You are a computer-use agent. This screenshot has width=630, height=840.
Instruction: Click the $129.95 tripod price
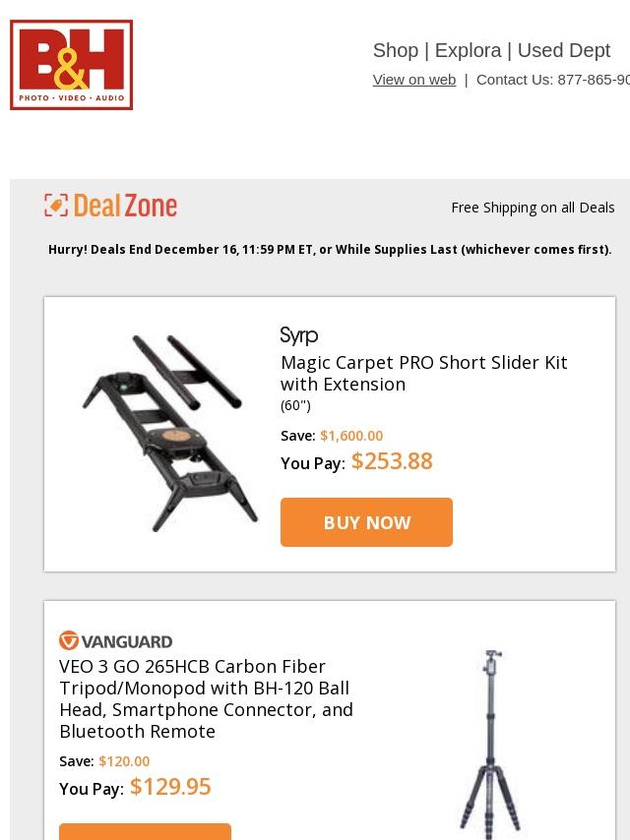[170, 787]
